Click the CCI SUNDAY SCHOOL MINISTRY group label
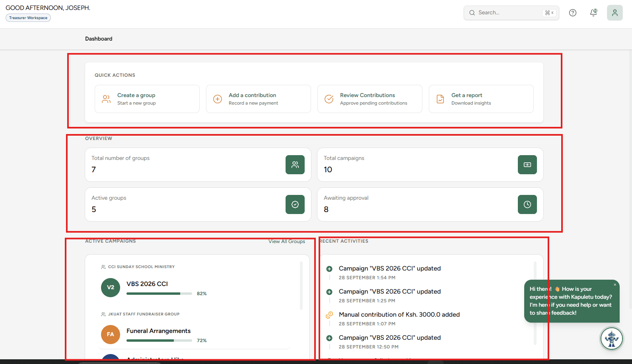This screenshot has width=632, height=364. tap(141, 267)
